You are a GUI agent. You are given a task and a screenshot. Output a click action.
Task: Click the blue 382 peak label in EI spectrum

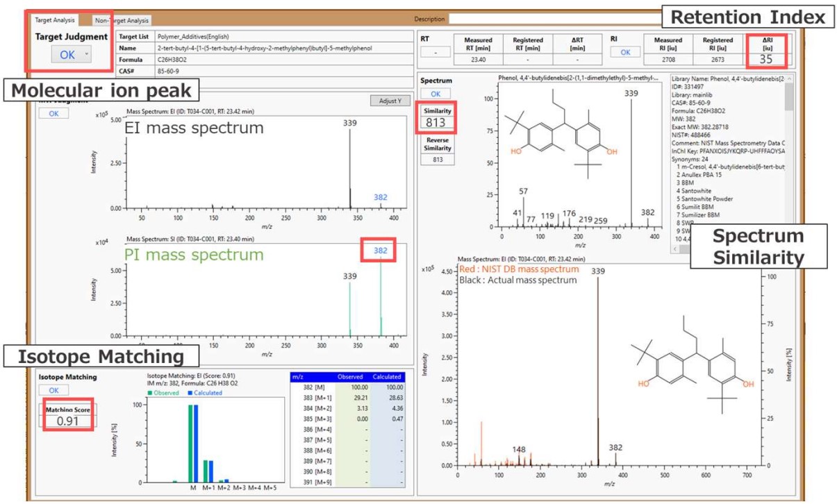(x=381, y=197)
